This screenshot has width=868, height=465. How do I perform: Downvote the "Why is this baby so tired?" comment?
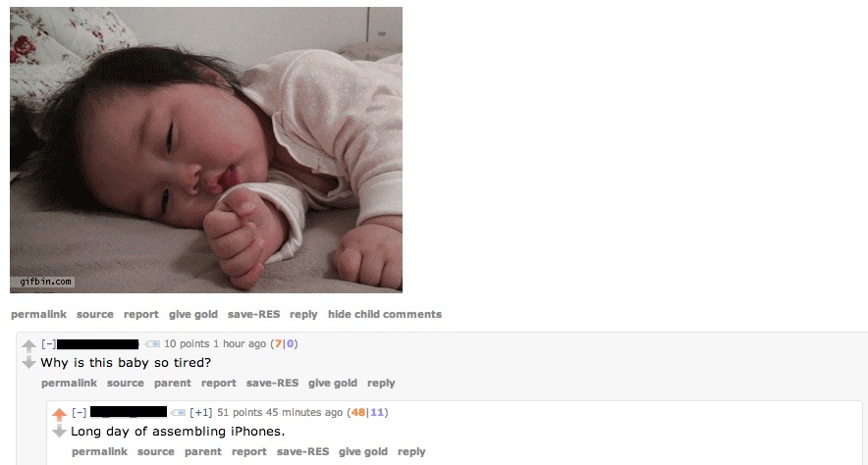28,362
